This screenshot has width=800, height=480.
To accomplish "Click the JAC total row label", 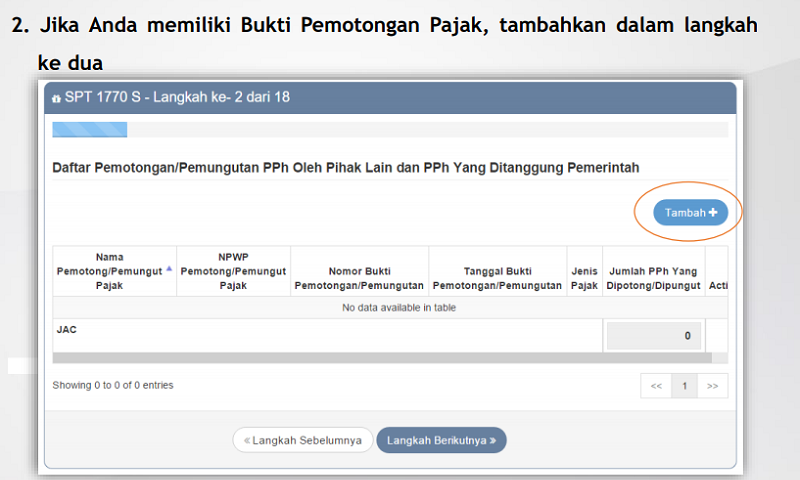I will tap(66, 329).
